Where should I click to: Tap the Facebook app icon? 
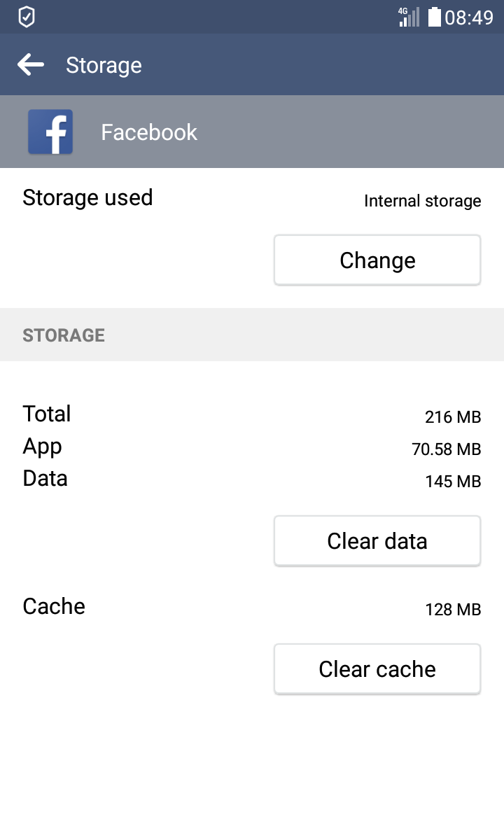click(50, 132)
